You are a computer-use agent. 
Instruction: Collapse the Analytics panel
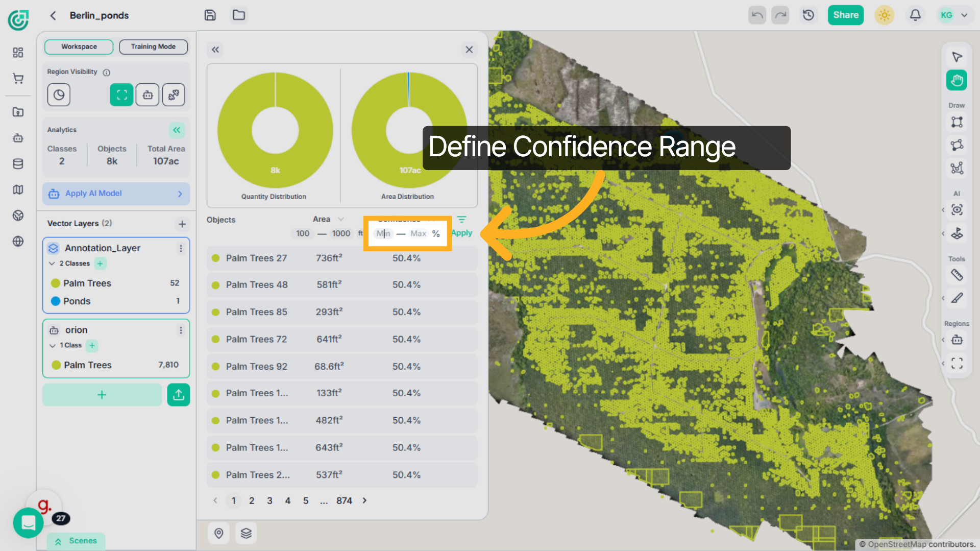pyautogui.click(x=177, y=130)
